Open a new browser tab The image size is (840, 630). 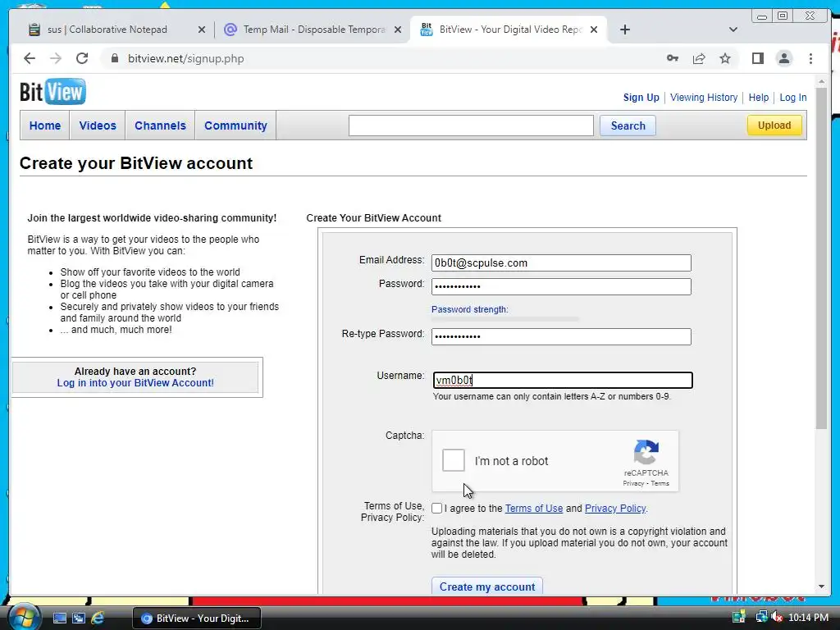point(624,30)
